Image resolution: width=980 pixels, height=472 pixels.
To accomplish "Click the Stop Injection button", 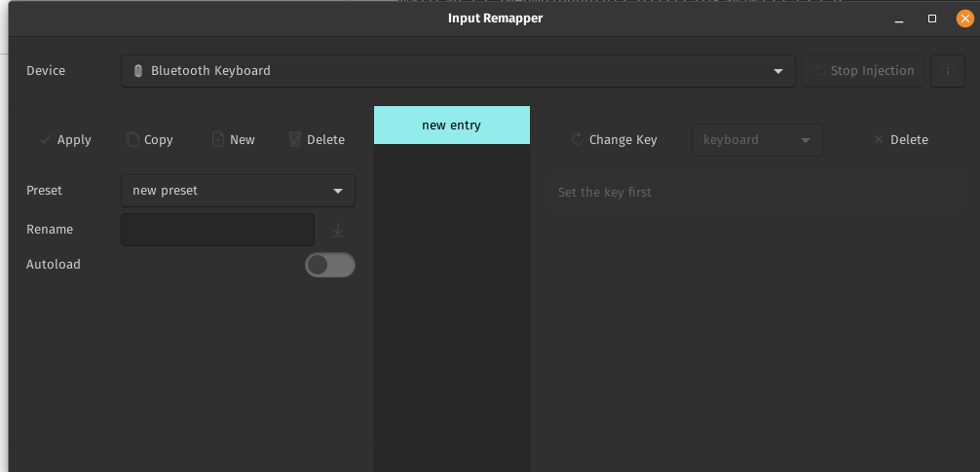I will point(863,71).
